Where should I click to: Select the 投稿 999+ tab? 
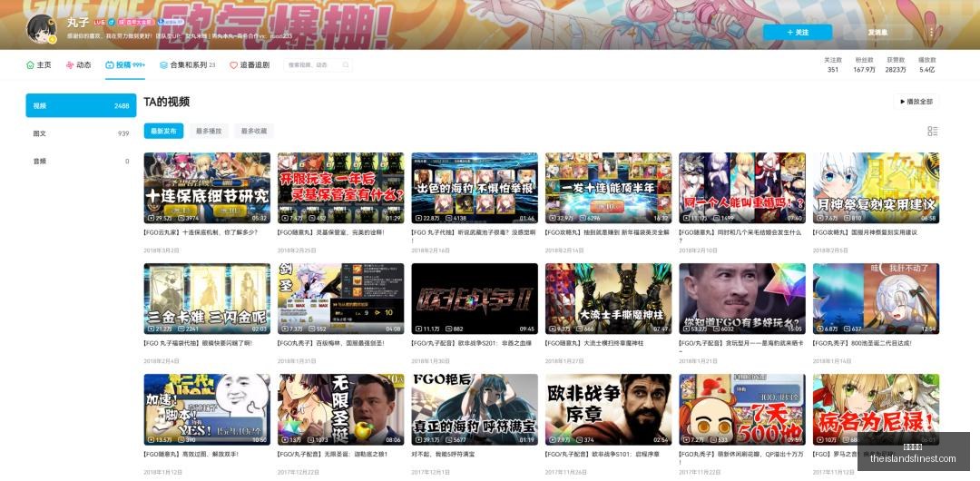click(x=125, y=65)
